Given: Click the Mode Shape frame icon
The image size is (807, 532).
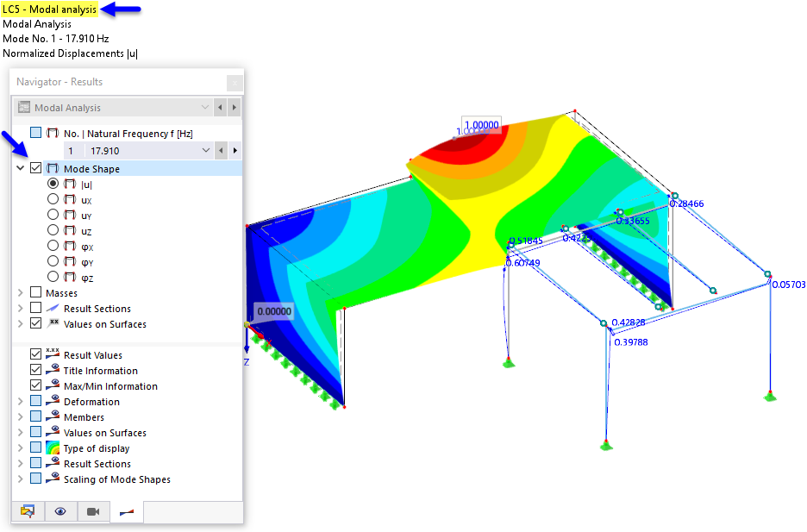Looking at the screenshot, I should [x=53, y=168].
